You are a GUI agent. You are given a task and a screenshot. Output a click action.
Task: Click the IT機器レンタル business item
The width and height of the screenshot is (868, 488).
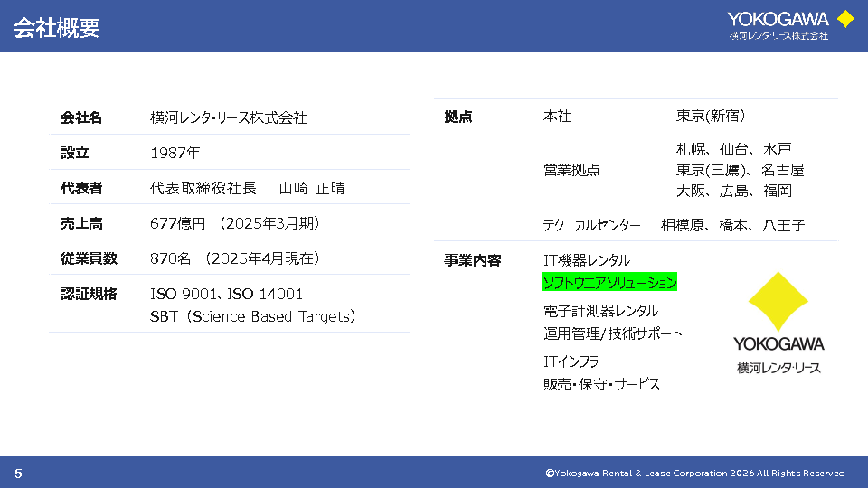point(586,260)
